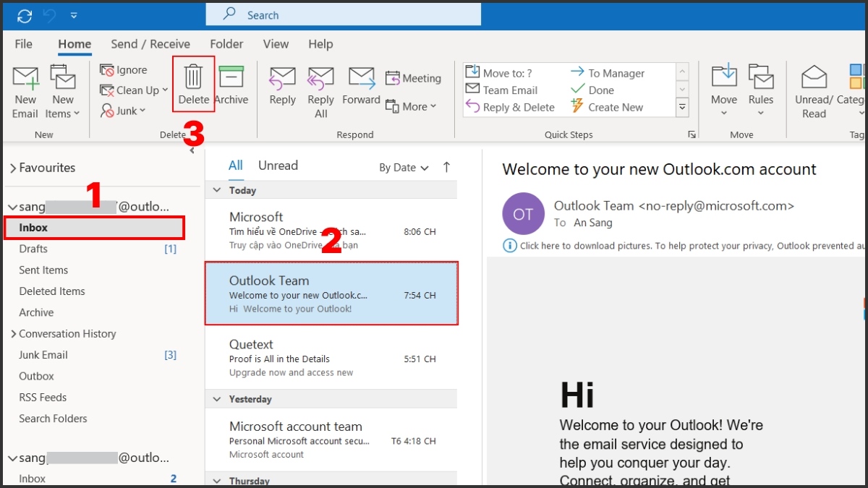Click the Send/Receive sync icon in title bar

[25, 15]
